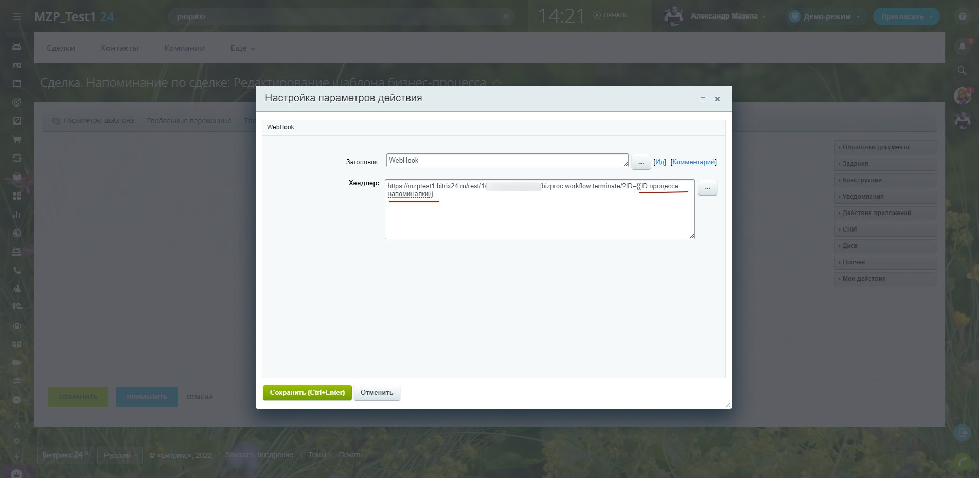Expand the CRM actions group
The width and height of the screenshot is (980, 478).
(885, 229)
